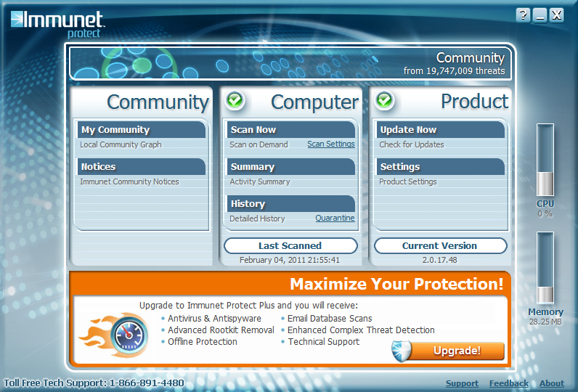The height and width of the screenshot is (392, 578).
Task: Click version number '2.0.17.48'
Action: click(x=440, y=260)
